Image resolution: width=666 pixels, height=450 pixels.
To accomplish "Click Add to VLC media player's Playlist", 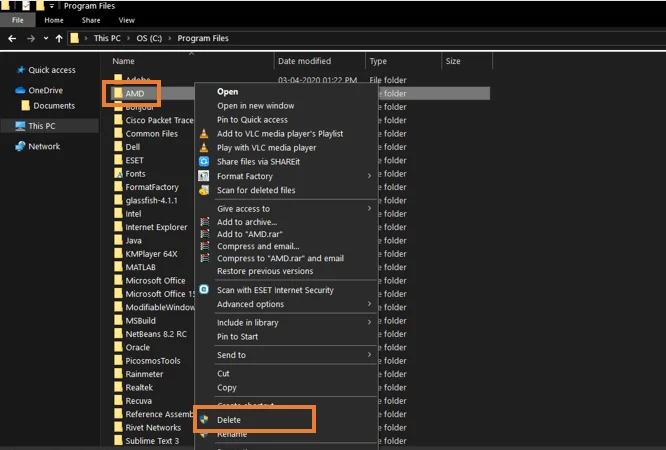I will coord(280,134).
